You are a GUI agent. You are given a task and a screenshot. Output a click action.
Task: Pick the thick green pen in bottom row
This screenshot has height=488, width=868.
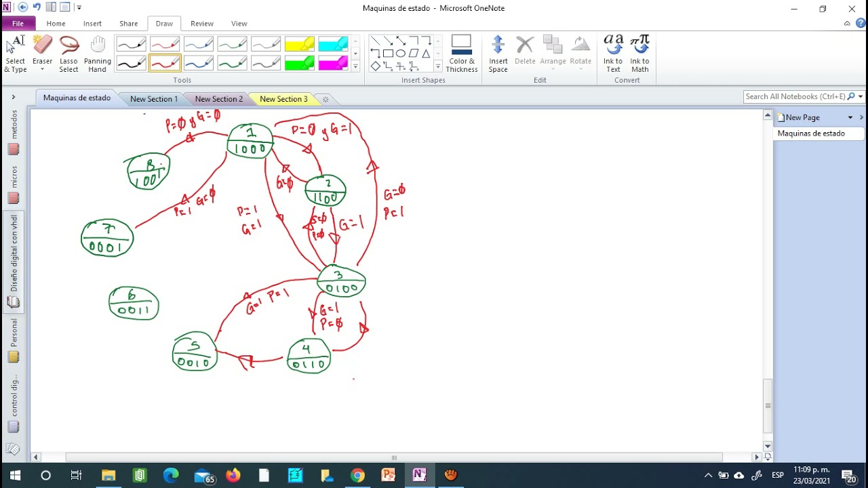click(233, 63)
